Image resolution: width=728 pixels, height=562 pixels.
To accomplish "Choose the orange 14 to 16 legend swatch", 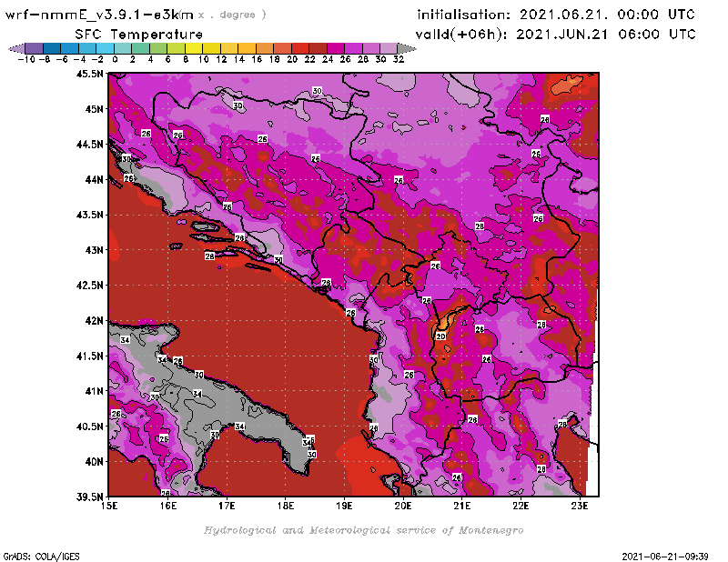I will coord(247,48).
